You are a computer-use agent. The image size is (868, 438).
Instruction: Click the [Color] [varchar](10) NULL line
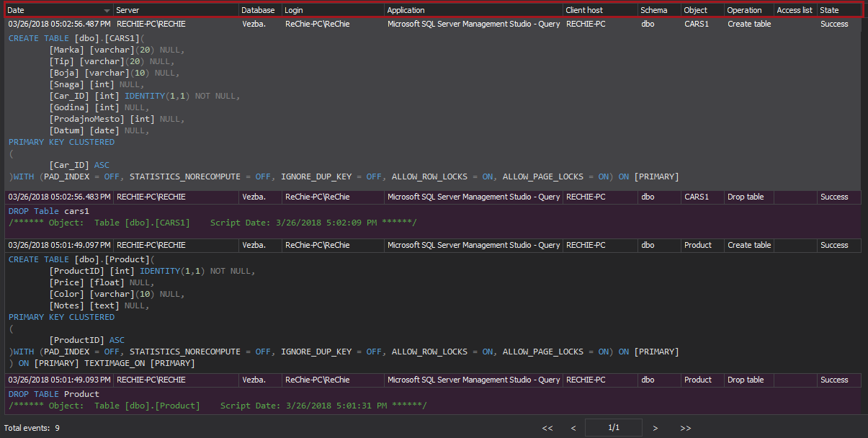117,294
